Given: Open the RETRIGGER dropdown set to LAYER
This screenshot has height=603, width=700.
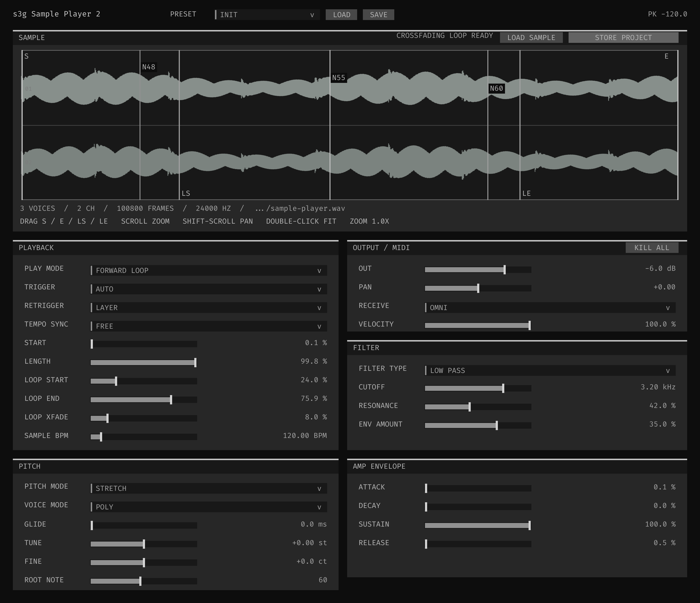Looking at the screenshot, I should point(208,308).
